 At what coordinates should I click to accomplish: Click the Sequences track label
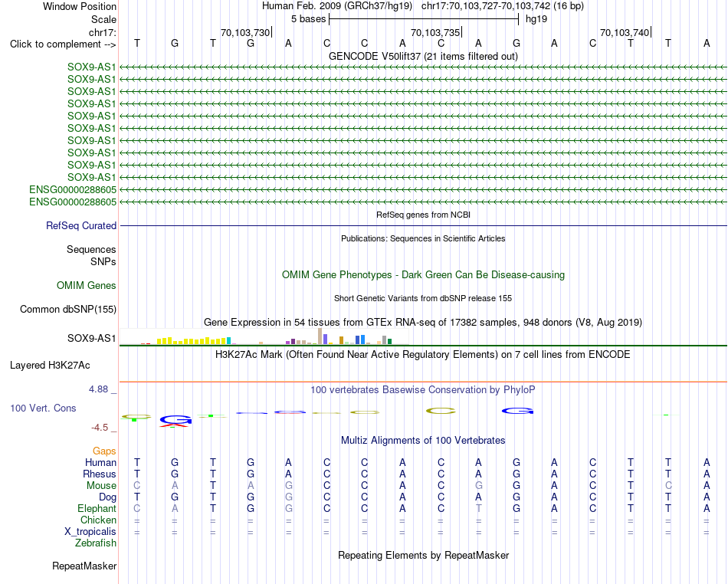coord(91,249)
